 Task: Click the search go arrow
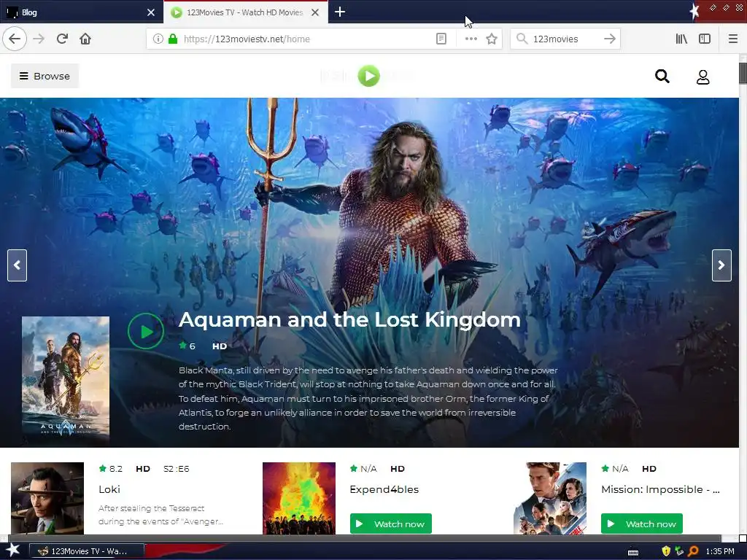pyautogui.click(x=609, y=39)
